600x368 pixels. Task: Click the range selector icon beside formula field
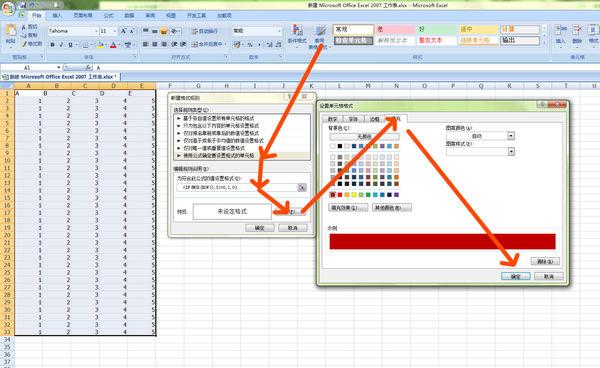click(302, 187)
